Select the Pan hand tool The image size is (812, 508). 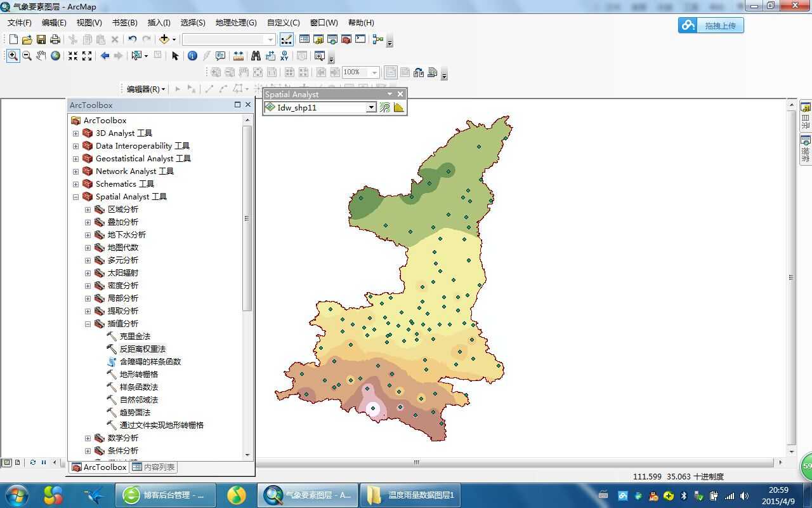[41, 56]
